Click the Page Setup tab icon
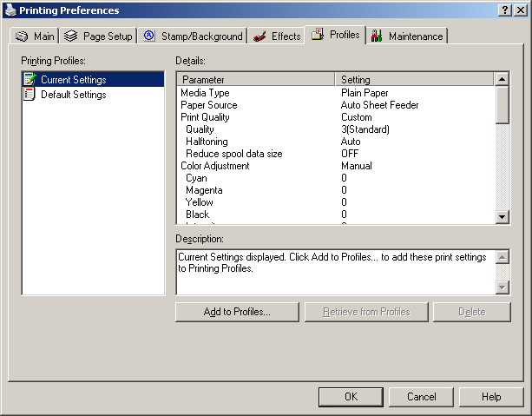The width and height of the screenshot is (532, 416). click(x=71, y=36)
